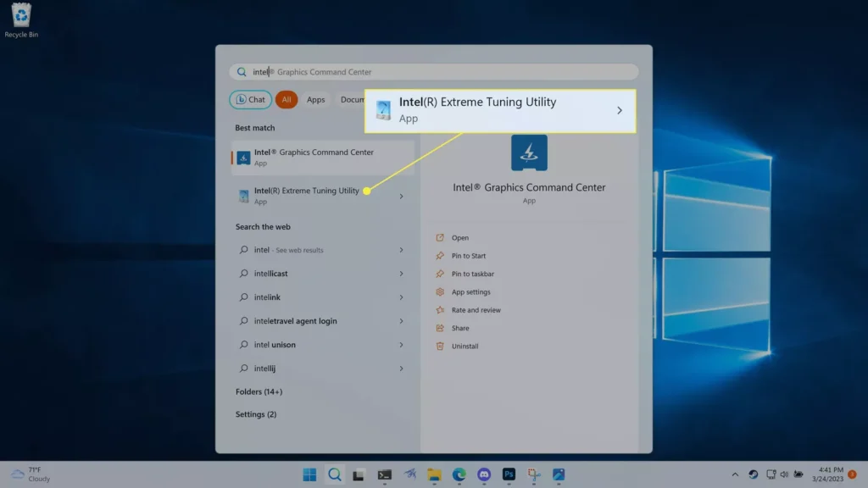The image size is (868, 488).
Task: Launch the Terminal from the taskbar
Action: (x=384, y=474)
